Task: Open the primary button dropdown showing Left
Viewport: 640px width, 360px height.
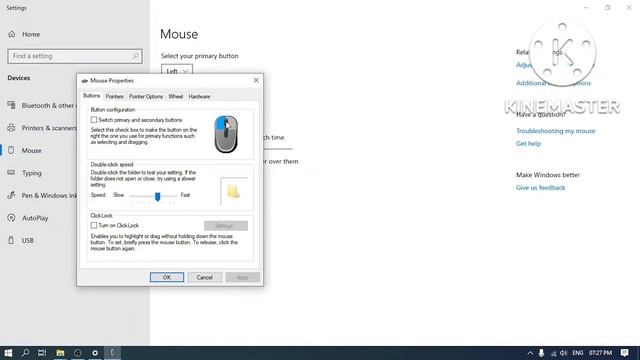Action: pos(177,70)
